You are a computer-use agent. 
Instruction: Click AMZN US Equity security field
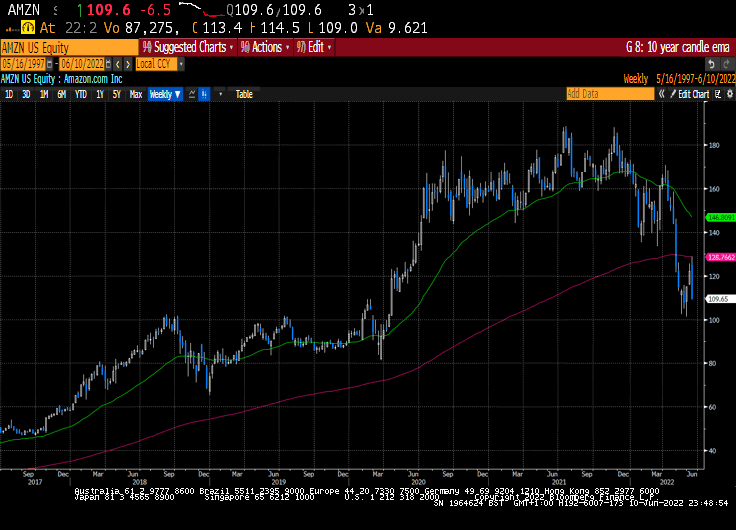[69, 48]
